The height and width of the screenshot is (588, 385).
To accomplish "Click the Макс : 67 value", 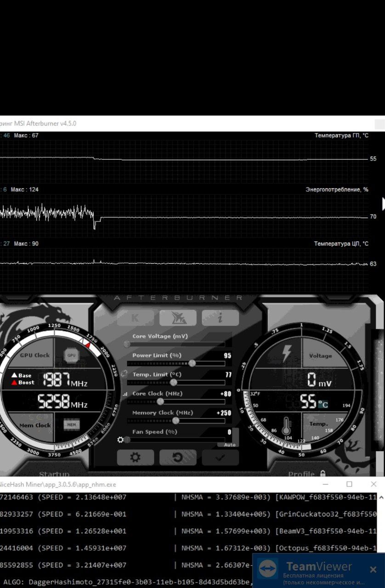I will pos(26,135).
